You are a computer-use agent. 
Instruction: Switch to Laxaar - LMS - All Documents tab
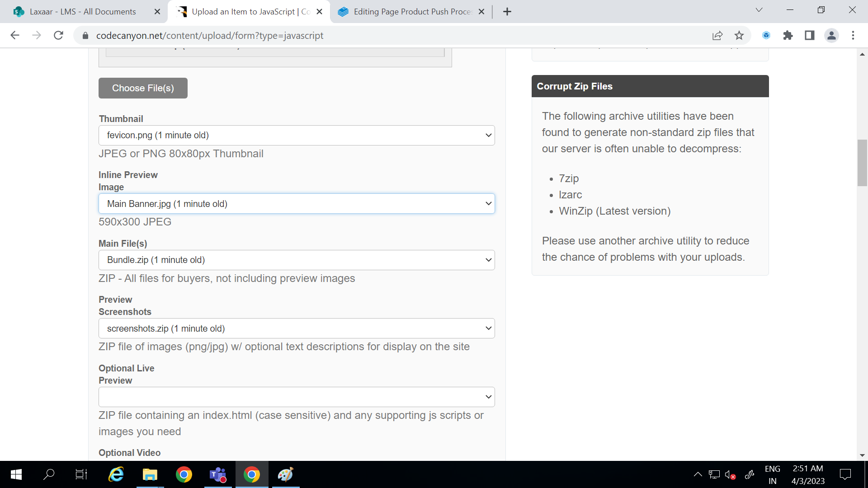(83, 12)
